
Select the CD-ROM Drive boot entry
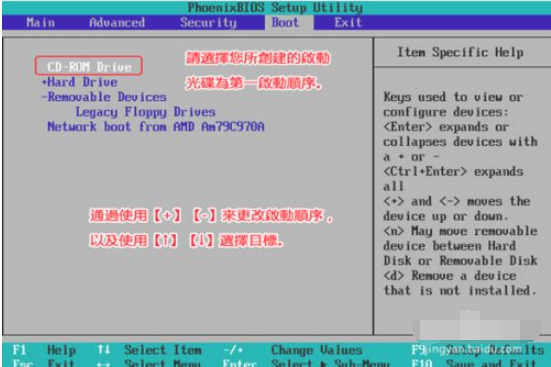point(89,67)
